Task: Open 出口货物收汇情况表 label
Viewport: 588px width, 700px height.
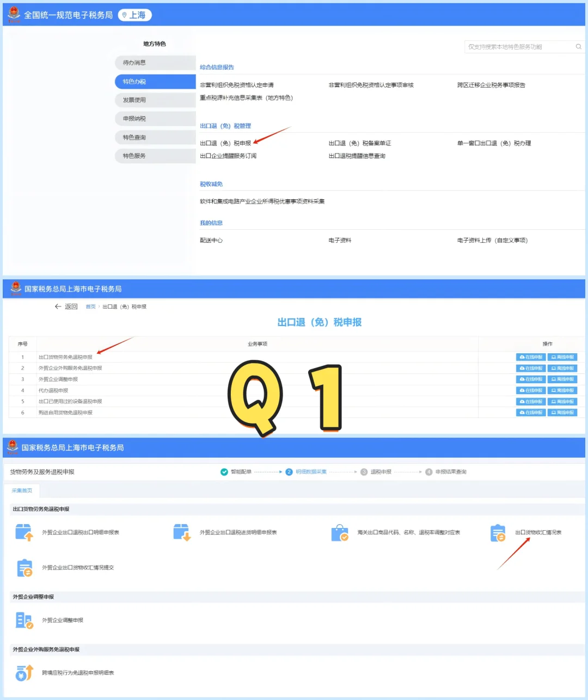Action: (x=538, y=532)
